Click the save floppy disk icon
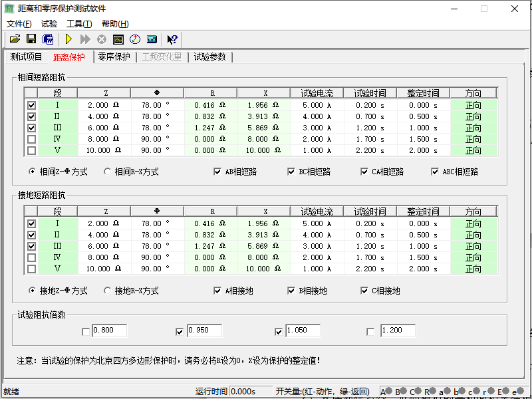Screen dimensions: 532x399 point(31,40)
